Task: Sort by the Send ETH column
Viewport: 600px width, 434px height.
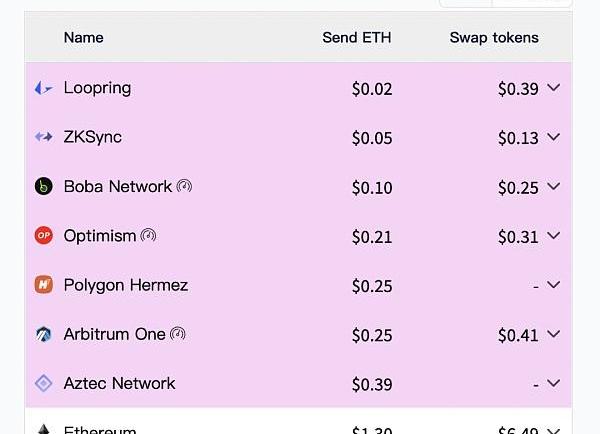Action: point(356,38)
